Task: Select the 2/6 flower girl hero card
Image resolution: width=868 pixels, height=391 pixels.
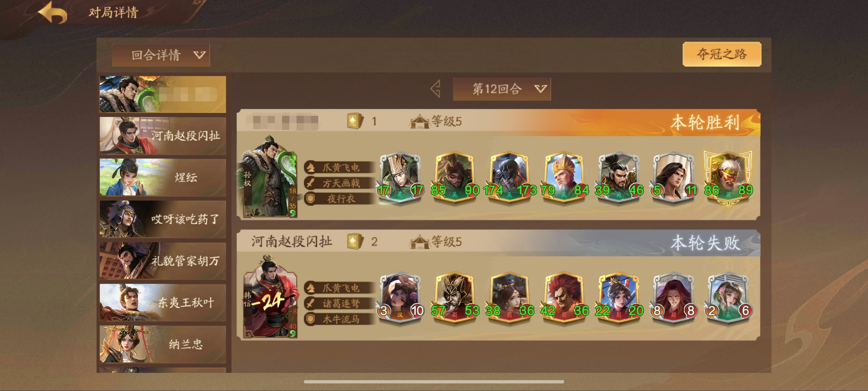Action: pyautogui.click(x=728, y=298)
